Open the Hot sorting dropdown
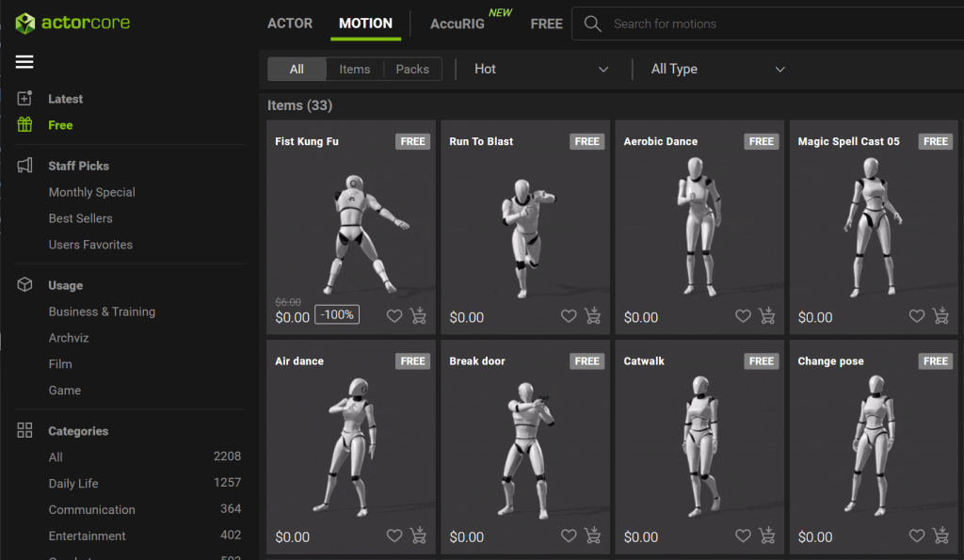 [541, 69]
